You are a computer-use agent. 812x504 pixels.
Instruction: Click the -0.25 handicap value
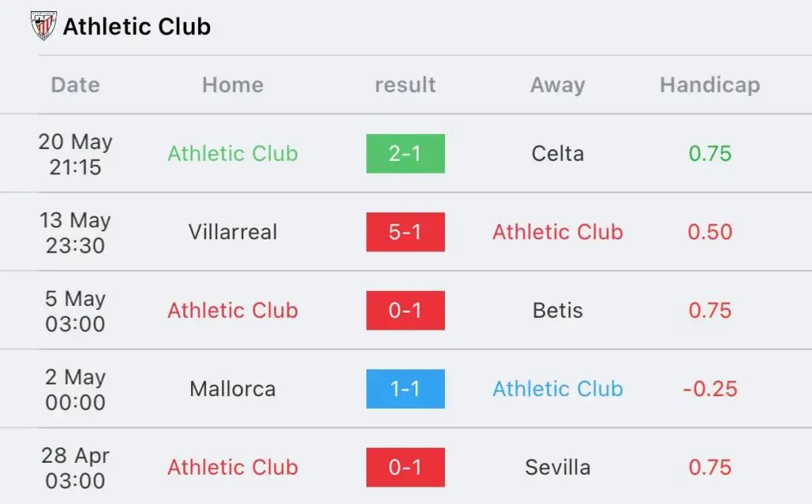[710, 388]
